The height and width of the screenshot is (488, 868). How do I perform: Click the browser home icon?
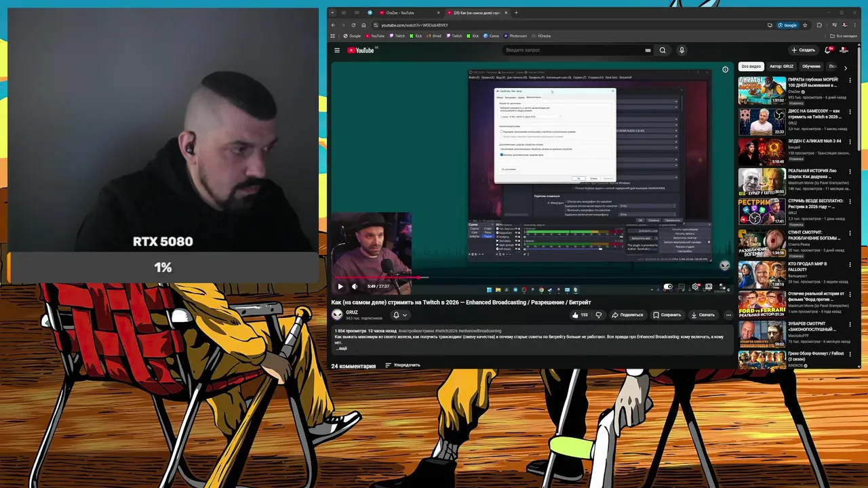pos(363,25)
